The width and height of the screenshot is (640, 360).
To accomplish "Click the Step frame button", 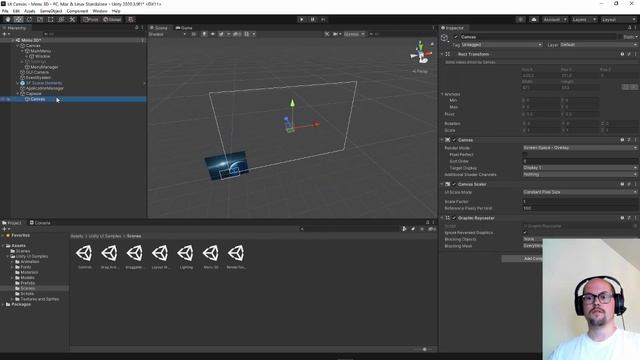I will [323, 19].
